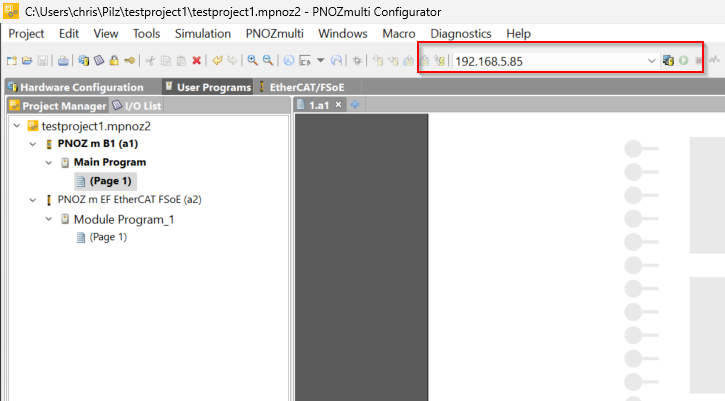
Task: Open the dropdown arrow beside EN icon
Action: pos(320,61)
